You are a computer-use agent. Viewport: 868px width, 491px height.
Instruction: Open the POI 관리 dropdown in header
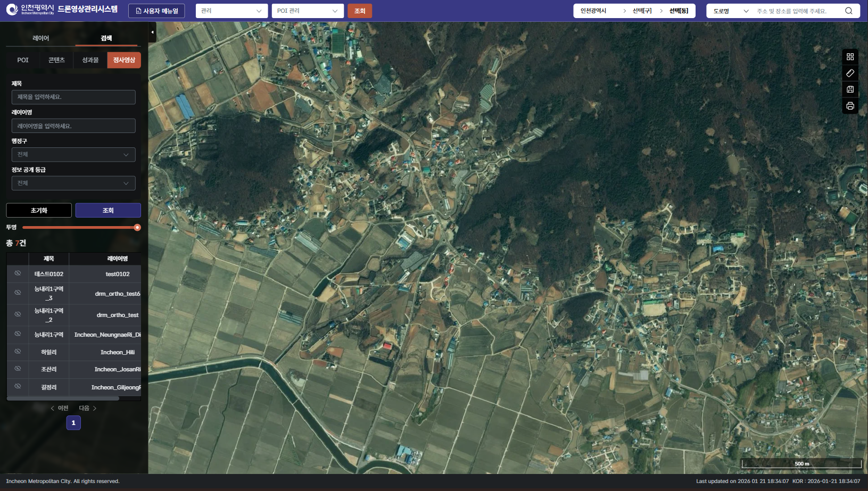(x=307, y=11)
